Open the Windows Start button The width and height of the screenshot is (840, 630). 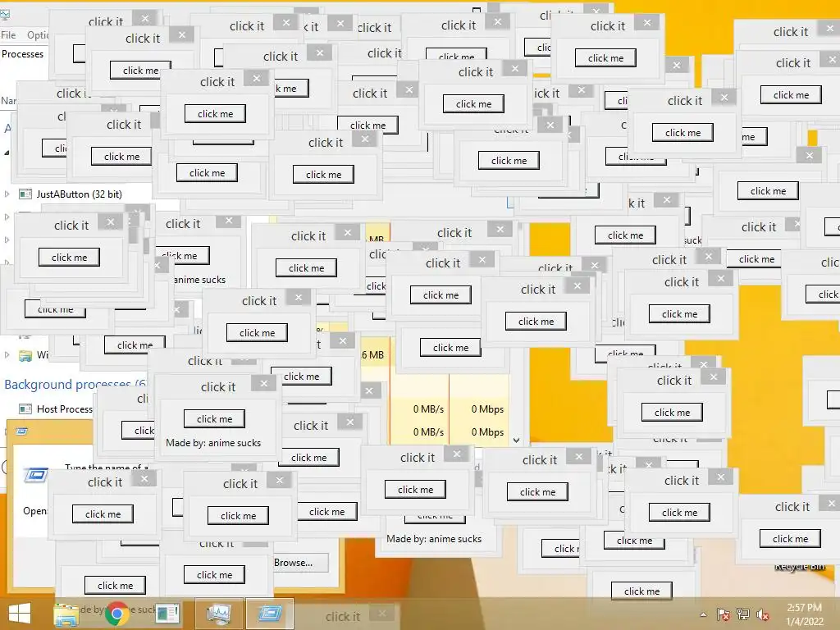(20, 614)
